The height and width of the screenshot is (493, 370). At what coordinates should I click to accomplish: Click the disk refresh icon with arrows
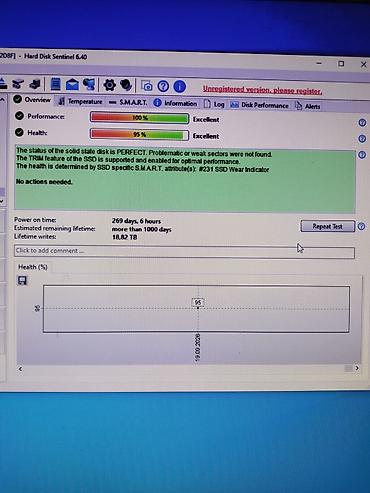point(18,84)
